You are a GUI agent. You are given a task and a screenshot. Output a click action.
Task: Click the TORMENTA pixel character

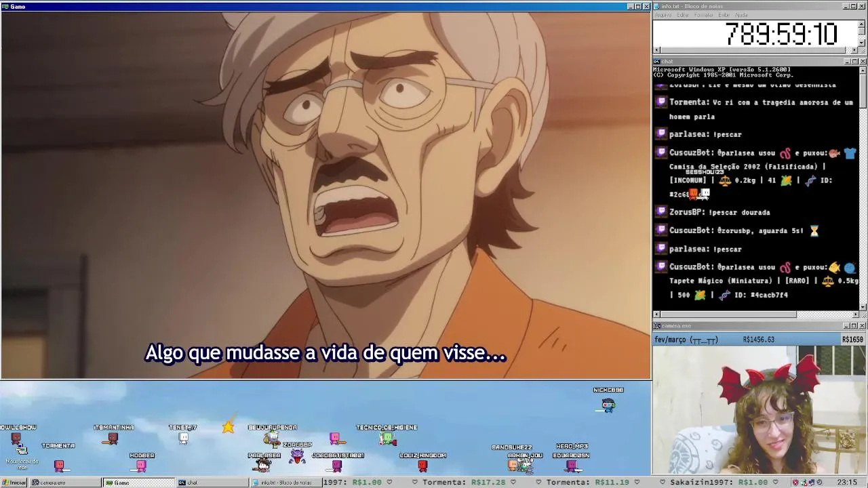59,465
